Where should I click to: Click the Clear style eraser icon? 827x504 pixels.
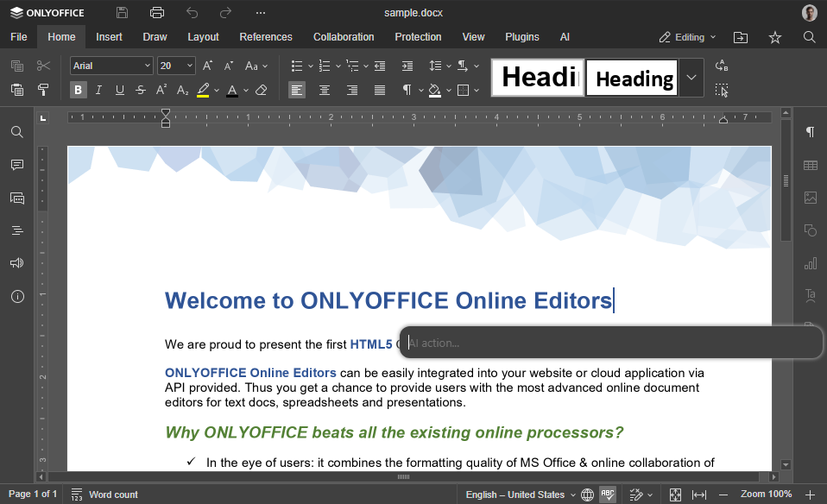(262, 90)
